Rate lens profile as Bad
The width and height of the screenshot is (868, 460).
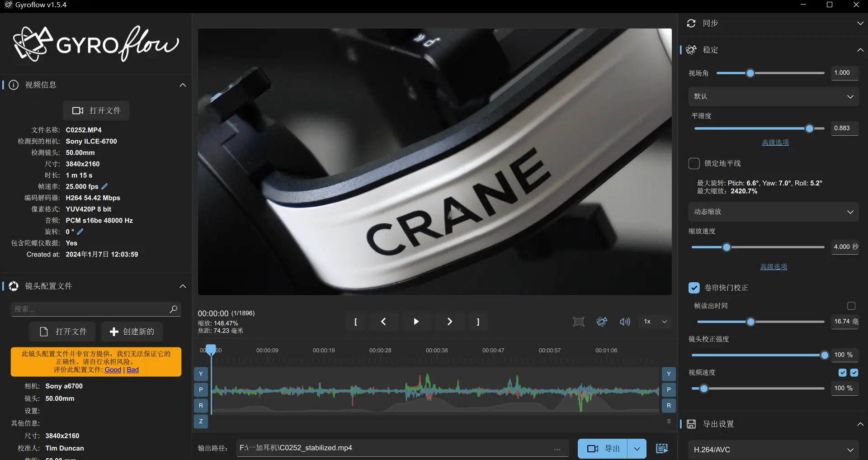(132, 370)
